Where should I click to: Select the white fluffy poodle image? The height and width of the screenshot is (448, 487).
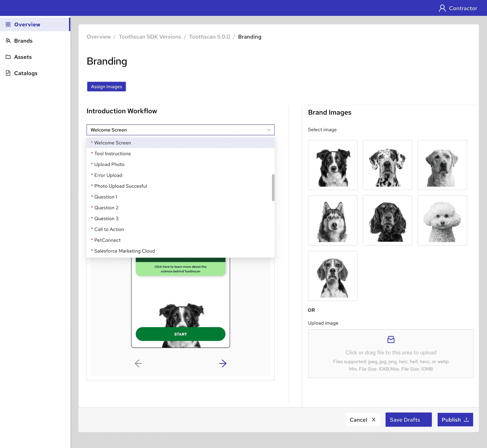pos(442,221)
